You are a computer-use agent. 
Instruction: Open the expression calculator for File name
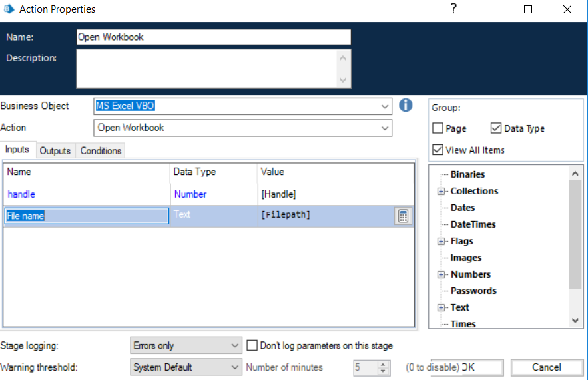(403, 216)
